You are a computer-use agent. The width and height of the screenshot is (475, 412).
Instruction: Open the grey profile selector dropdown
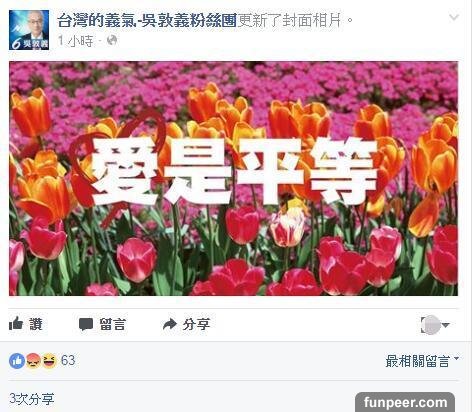435,325
